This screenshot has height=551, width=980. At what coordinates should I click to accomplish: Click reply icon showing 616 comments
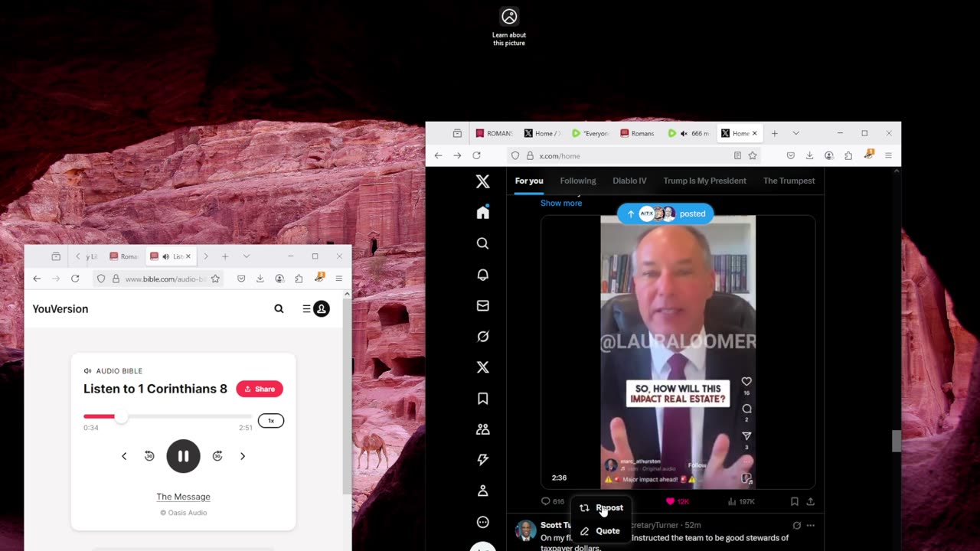click(553, 501)
